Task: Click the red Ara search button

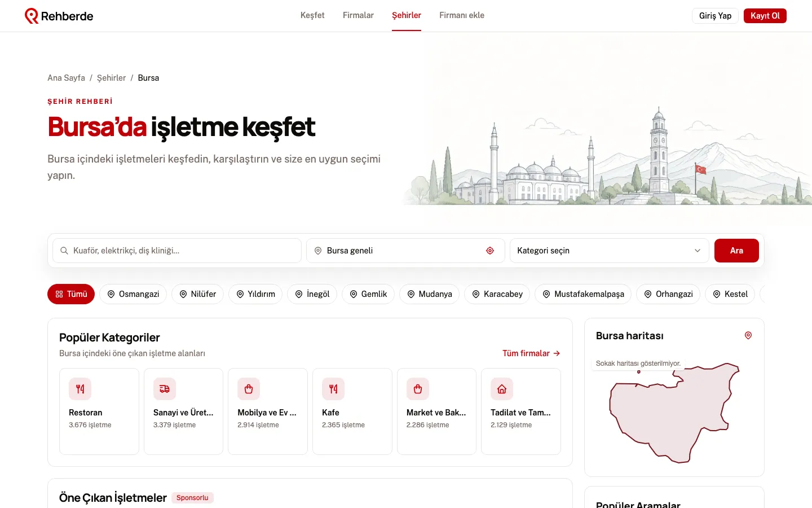Action: (736, 251)
